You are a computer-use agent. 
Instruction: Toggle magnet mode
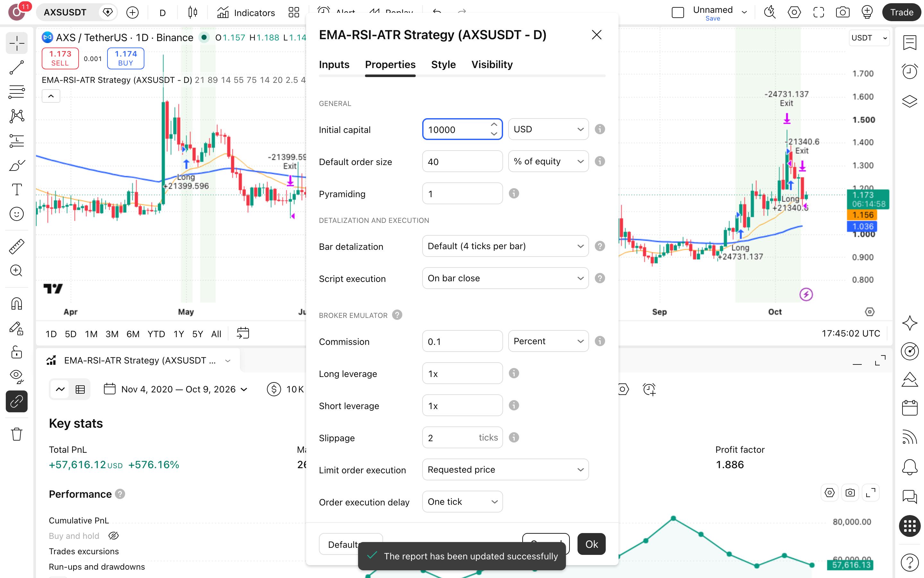pyautogui.click(x=17, y=304)
